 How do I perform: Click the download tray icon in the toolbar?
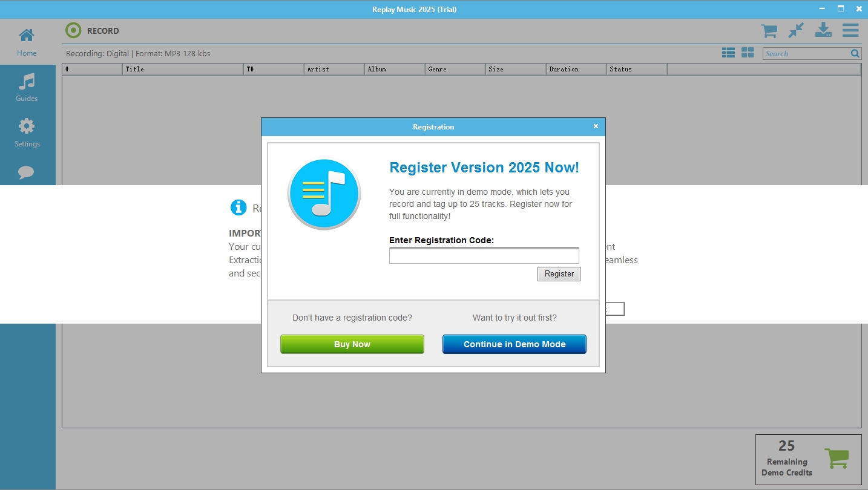tap(823, 30)
